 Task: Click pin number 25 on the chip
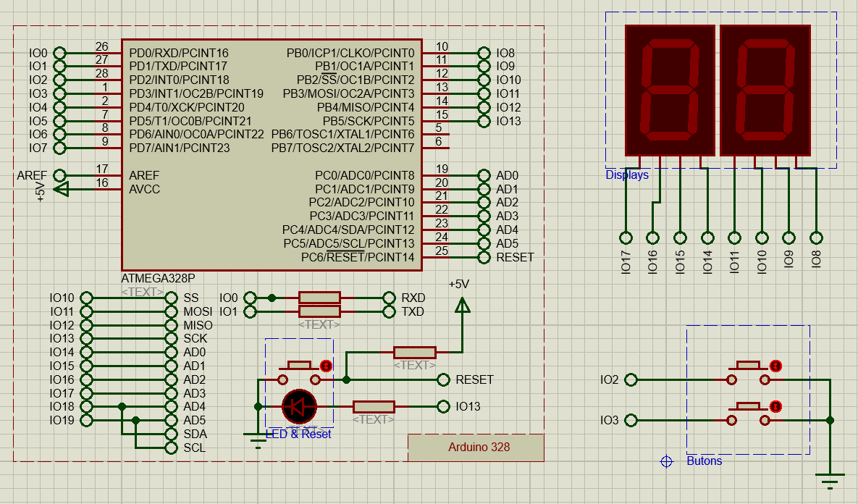[442, 251]
